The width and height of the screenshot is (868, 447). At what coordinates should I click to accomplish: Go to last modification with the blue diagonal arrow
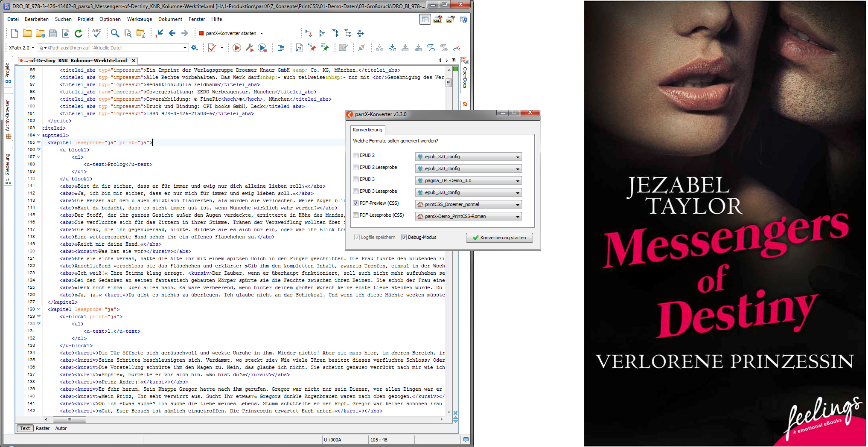(x=160, y=33)
